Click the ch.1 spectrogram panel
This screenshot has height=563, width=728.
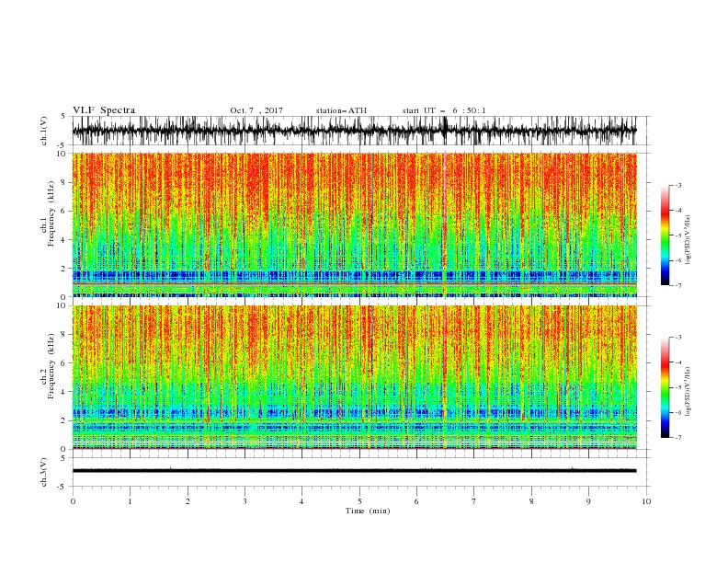point(354,224)
